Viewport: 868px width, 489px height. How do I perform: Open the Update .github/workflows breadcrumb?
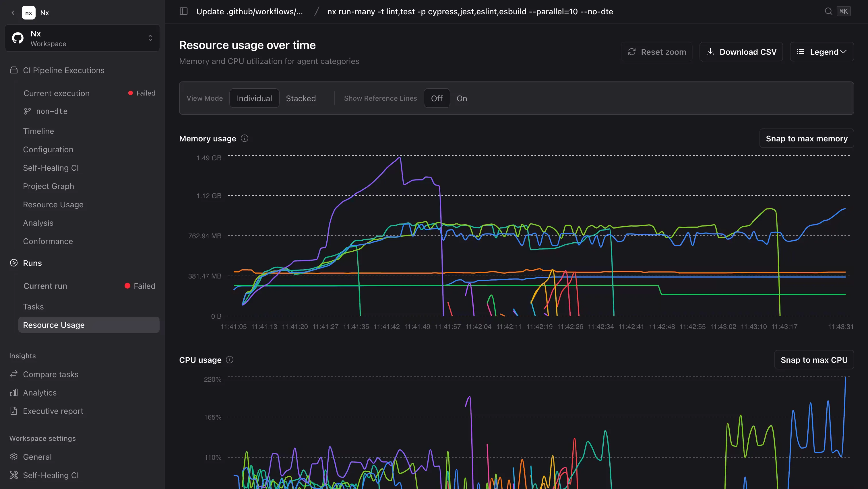coord(250,11)
